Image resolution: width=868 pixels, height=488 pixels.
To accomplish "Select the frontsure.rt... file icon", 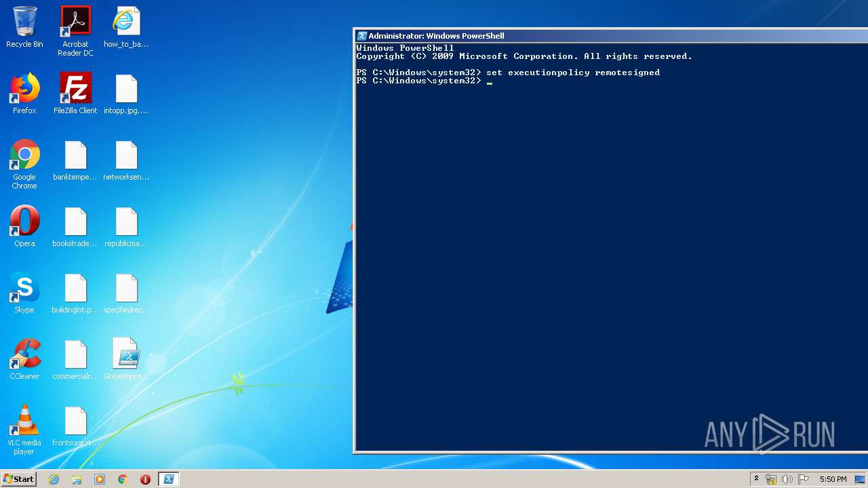I will [75, 426].
